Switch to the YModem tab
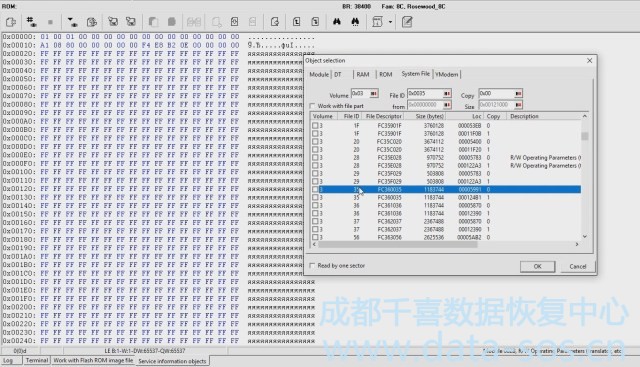Image resolution: width=640 pixels, height=367 pixels. click(x=447, y=74)
